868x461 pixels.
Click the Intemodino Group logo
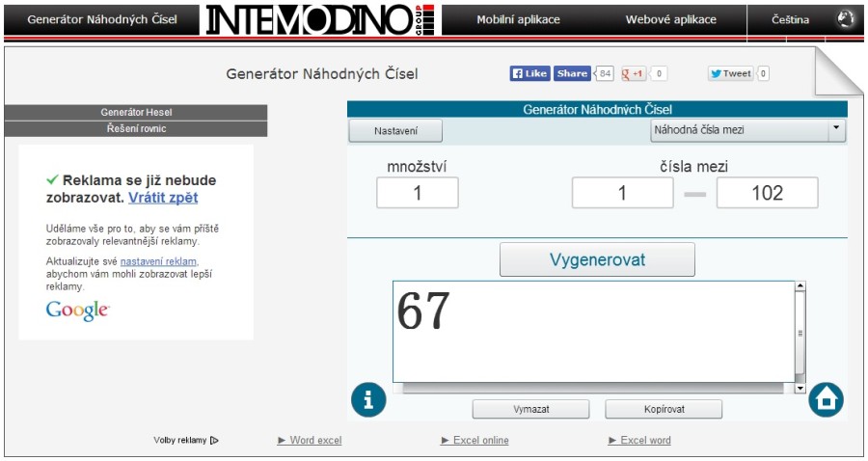click(x=320, y=19)
